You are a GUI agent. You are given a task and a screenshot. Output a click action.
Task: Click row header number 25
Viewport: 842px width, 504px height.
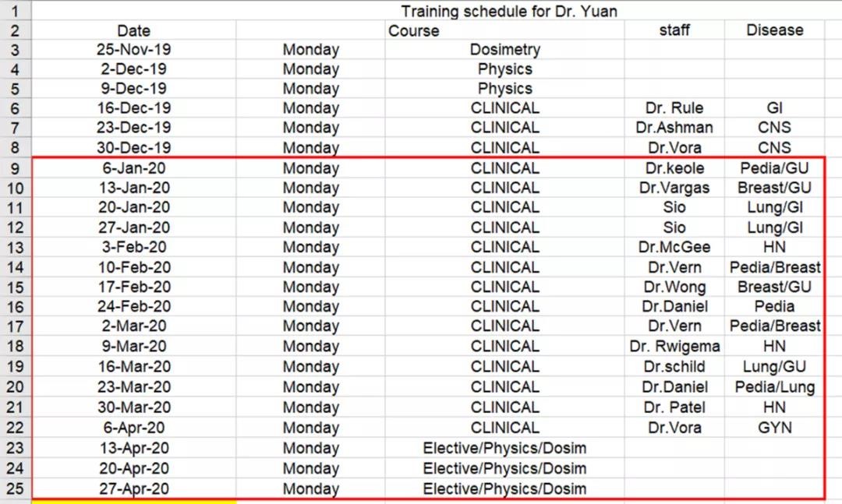click(15, 489)
